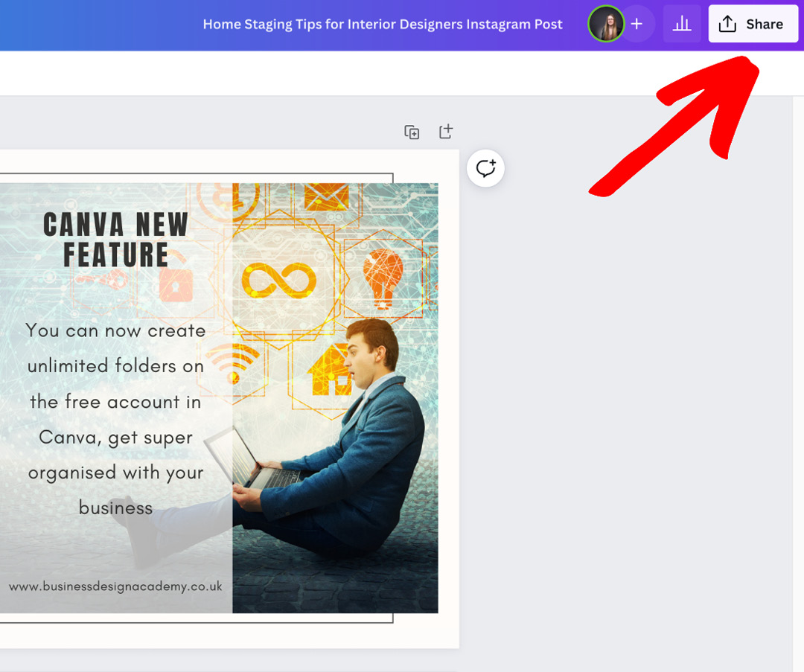
Task: Select the design title text in header
Action: (383, 25)
